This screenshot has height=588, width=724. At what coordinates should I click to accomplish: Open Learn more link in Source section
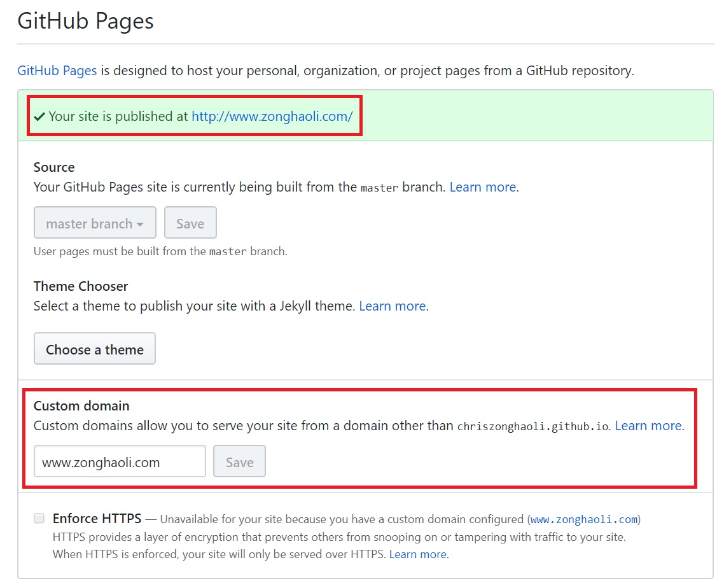click(483, 187)
